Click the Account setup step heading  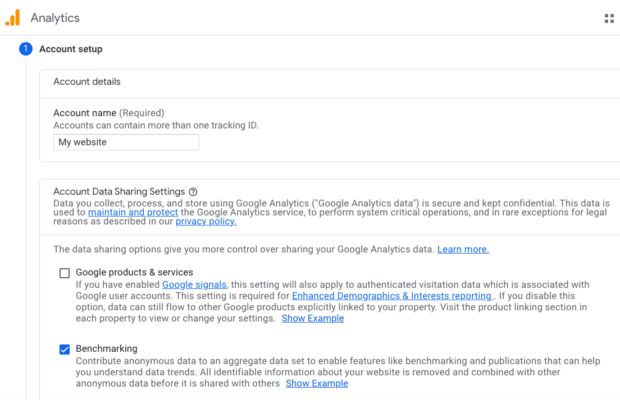[70, 49]
